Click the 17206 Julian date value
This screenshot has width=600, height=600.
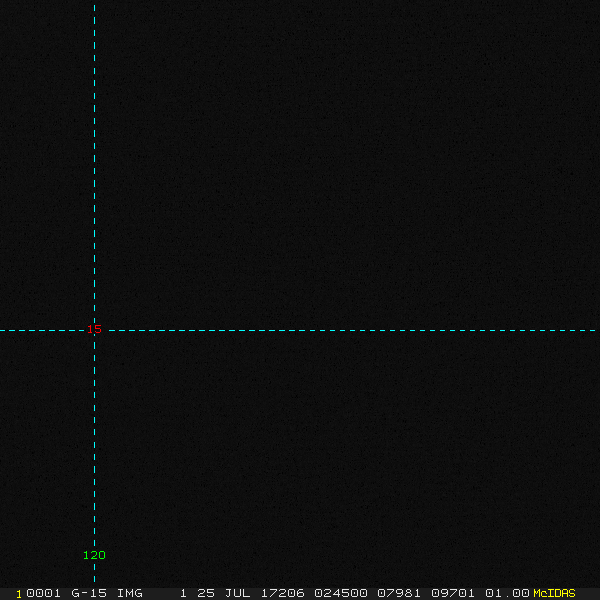pyautogui.click(x=282, y=593)
